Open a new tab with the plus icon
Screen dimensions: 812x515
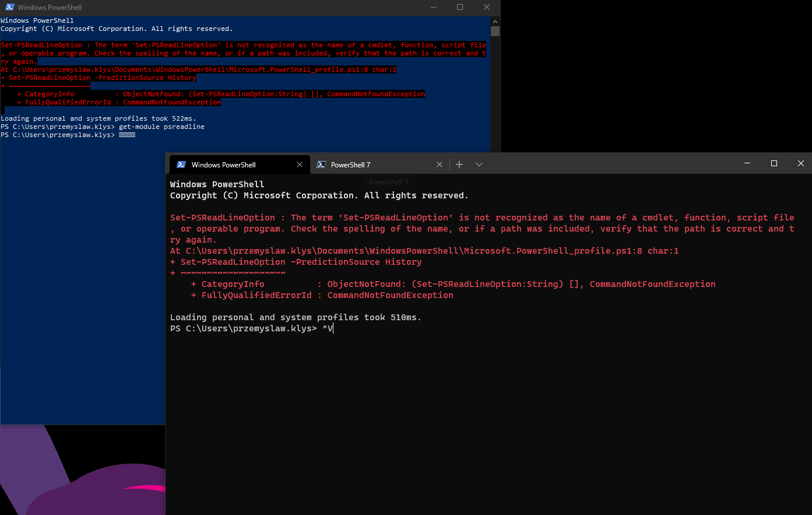click(x=459, y=164)
